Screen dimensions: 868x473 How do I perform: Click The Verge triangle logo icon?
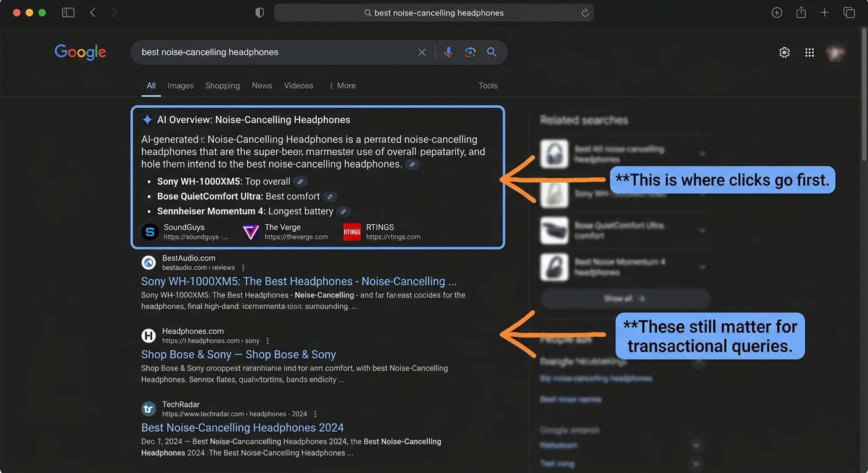point(251,232)
